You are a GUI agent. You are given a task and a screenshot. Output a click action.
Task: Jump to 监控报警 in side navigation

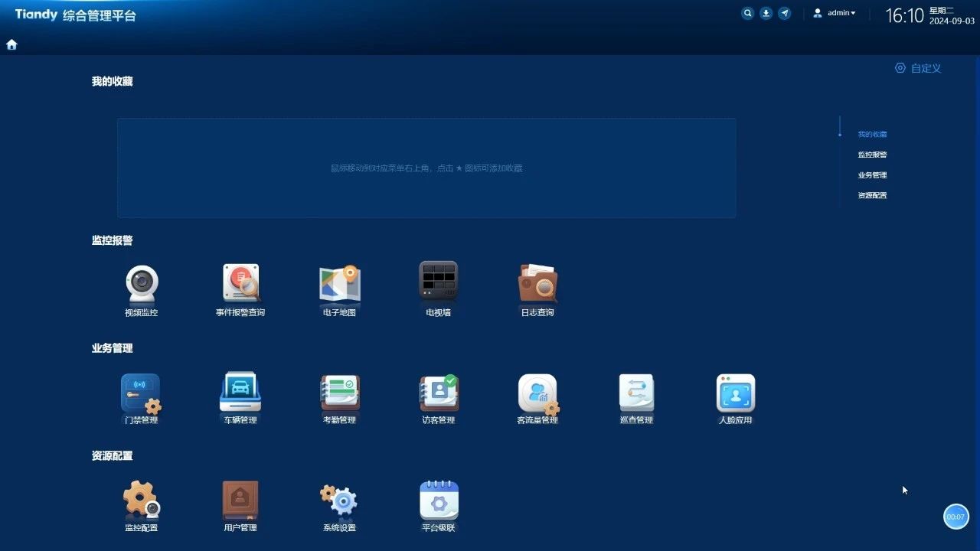point(872,155)
